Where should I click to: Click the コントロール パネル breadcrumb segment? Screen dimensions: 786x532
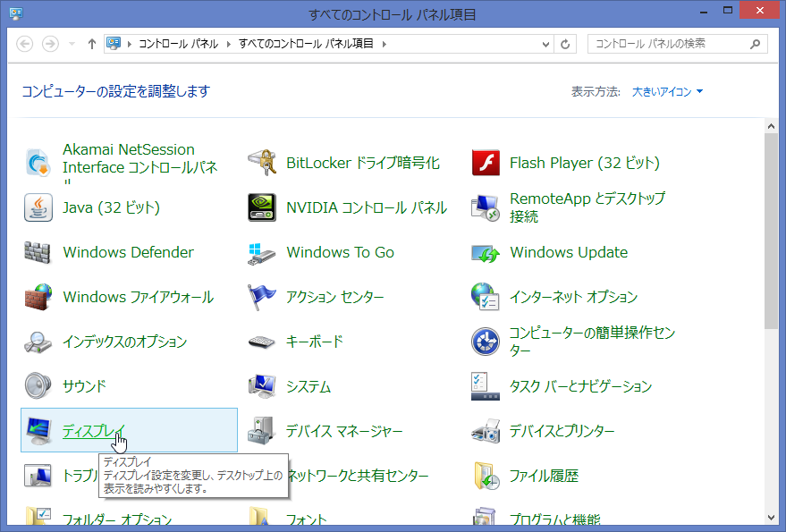179,44
